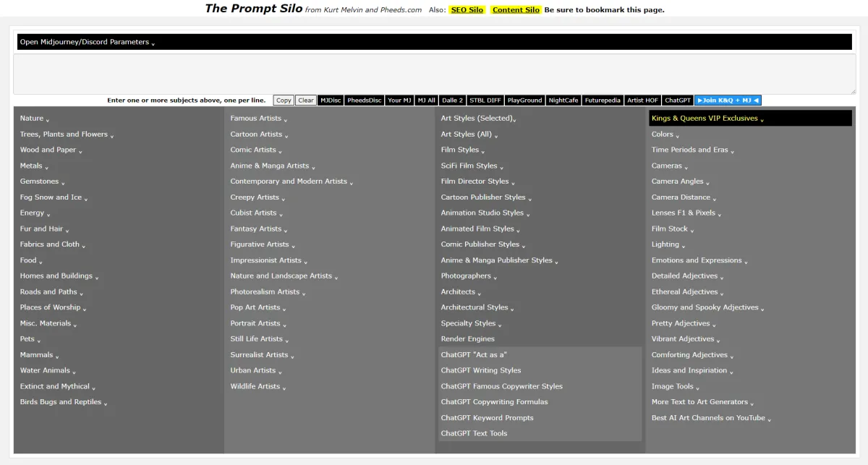Open the Dalle 2 button
This screenshot has height=465, width=868.
point(452,101)
